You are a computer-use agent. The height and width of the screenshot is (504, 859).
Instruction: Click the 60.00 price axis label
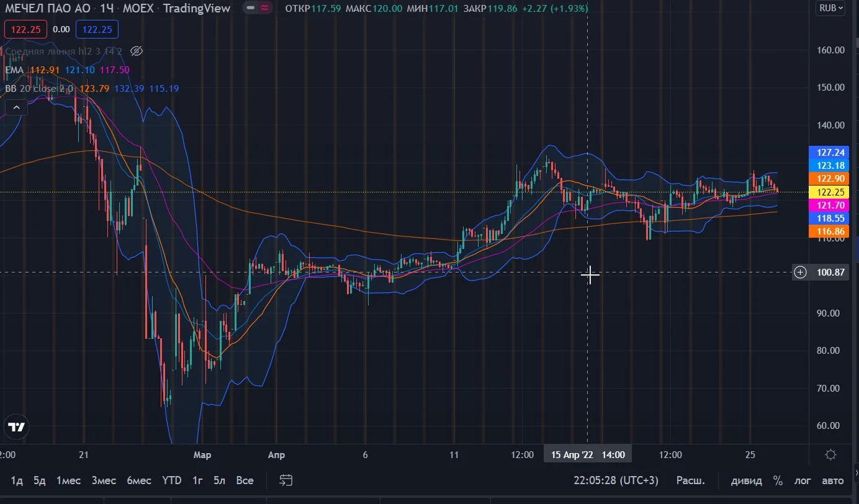[830, 426]
